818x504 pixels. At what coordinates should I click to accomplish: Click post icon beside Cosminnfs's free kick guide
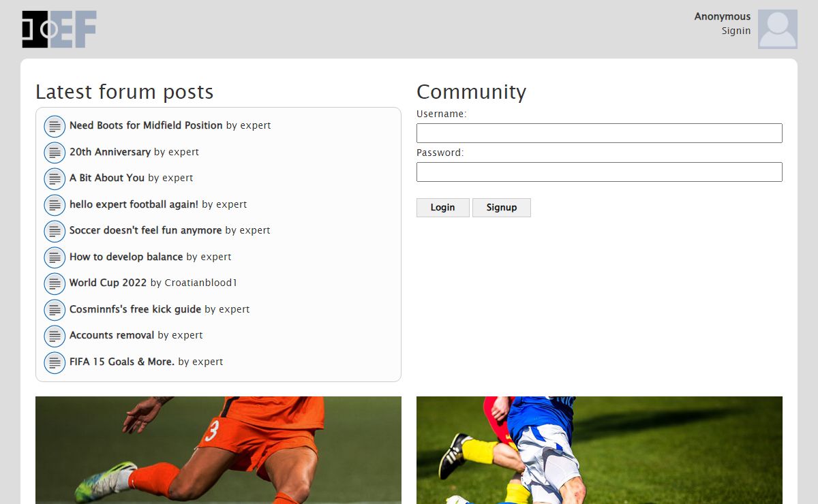tap(55, 310)
